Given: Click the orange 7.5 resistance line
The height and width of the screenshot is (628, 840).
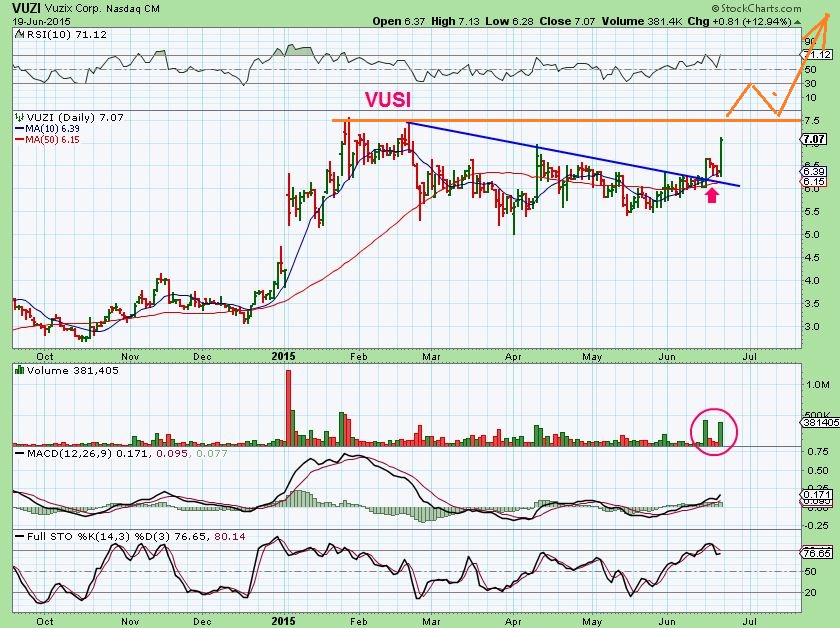Looking at the screenshot, I should coord(567,121).
